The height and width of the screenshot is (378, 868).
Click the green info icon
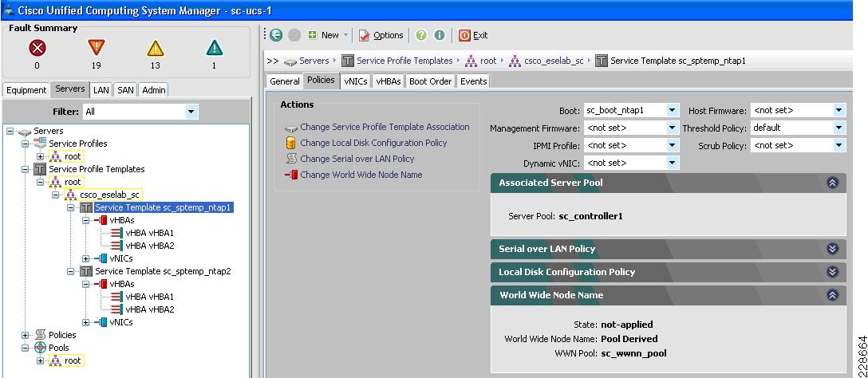click(440, 35)
